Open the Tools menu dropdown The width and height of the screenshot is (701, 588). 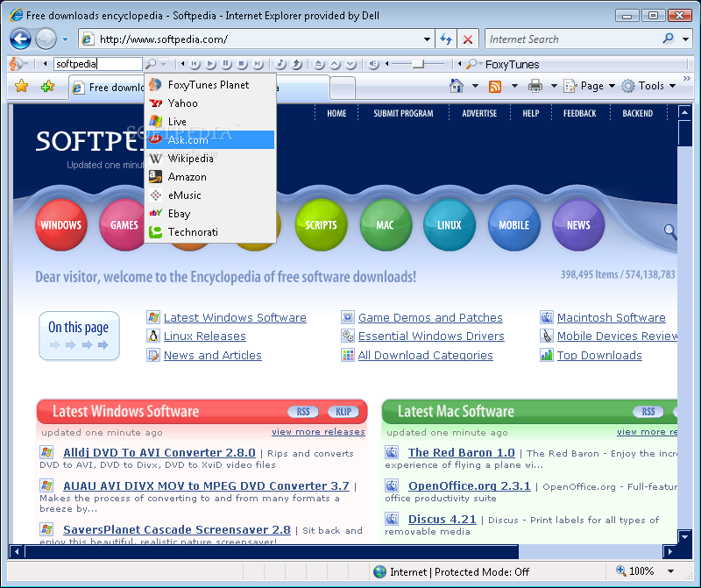coord(648,86)
